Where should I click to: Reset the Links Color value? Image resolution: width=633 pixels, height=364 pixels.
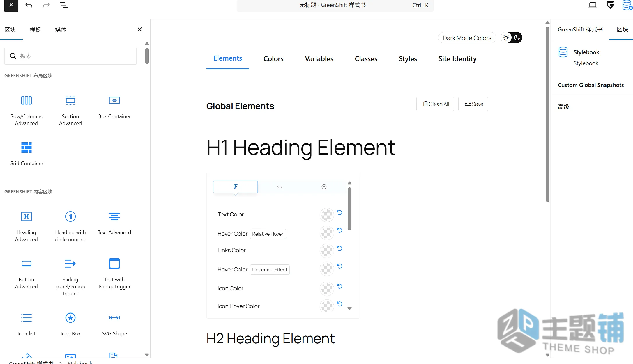coord(340,248)
